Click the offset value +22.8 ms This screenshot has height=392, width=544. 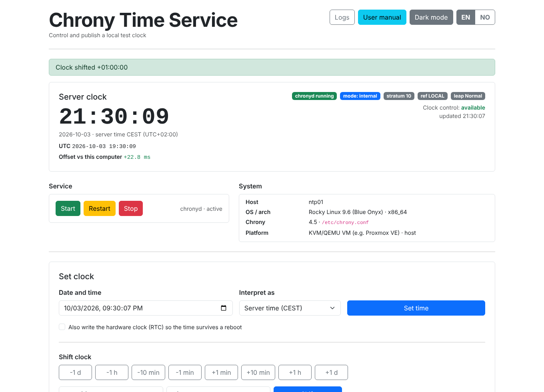coord(137,157)
